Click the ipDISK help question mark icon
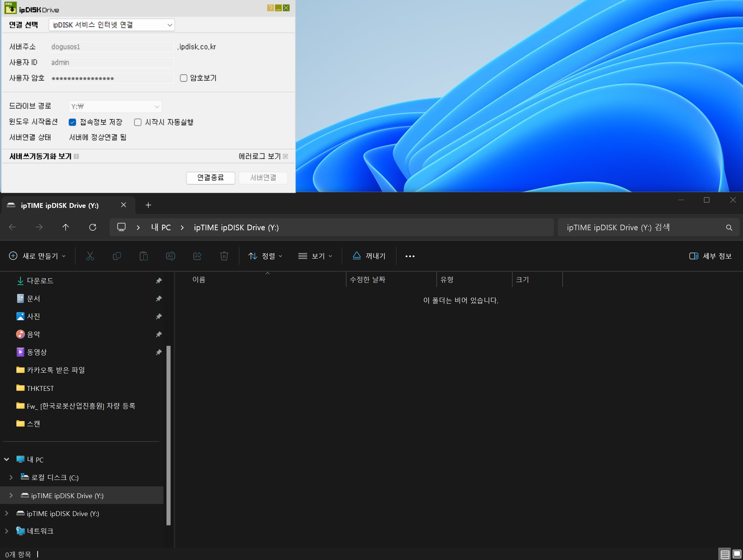 pyautogui.click(x=270, y=8)
